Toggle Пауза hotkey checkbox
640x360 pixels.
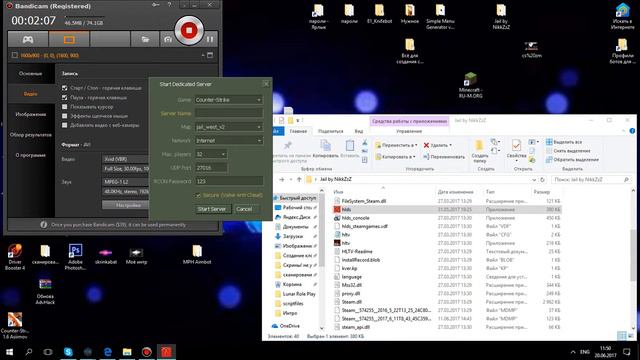[64, 98]
